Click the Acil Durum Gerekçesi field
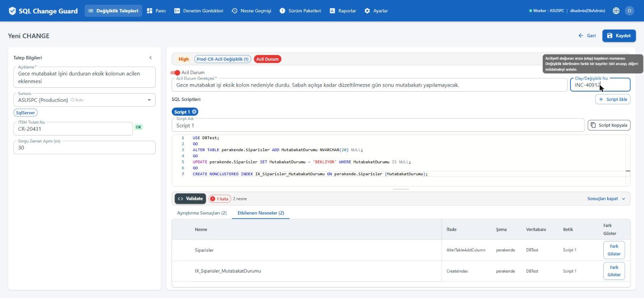The image size is (644, 298). tap(369, 85)
